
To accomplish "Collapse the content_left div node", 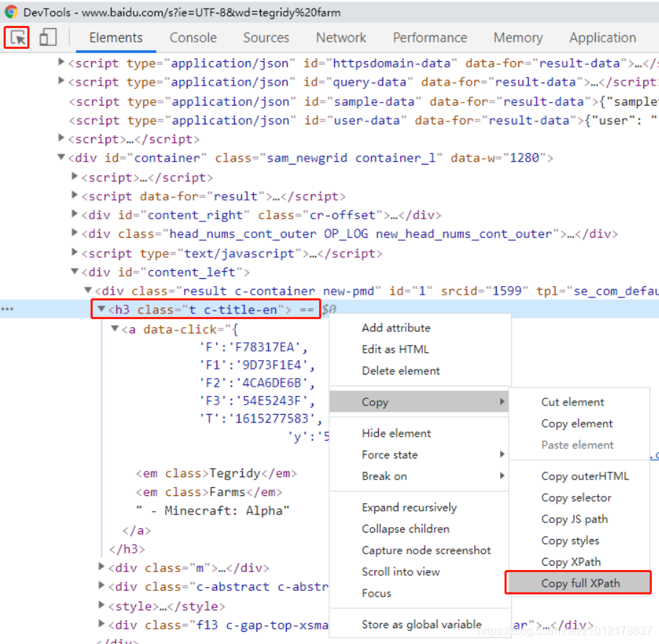I will pyautogui.click(x=75, y=272).
